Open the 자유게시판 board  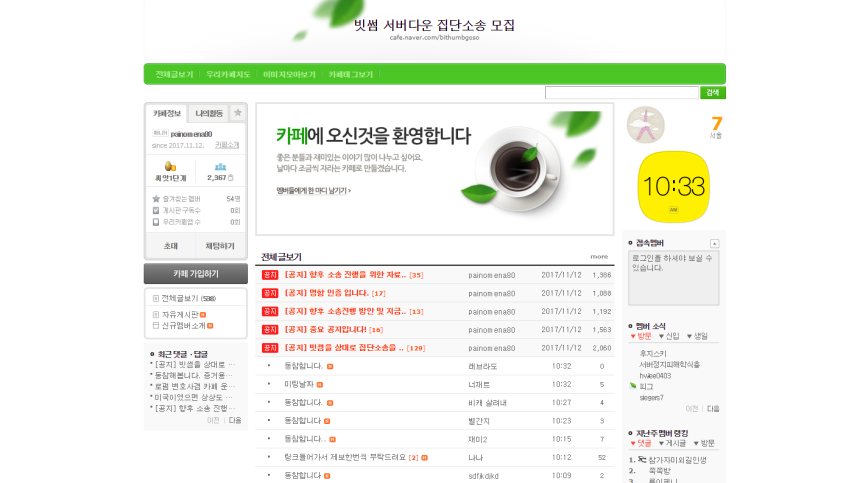point(180,315)
